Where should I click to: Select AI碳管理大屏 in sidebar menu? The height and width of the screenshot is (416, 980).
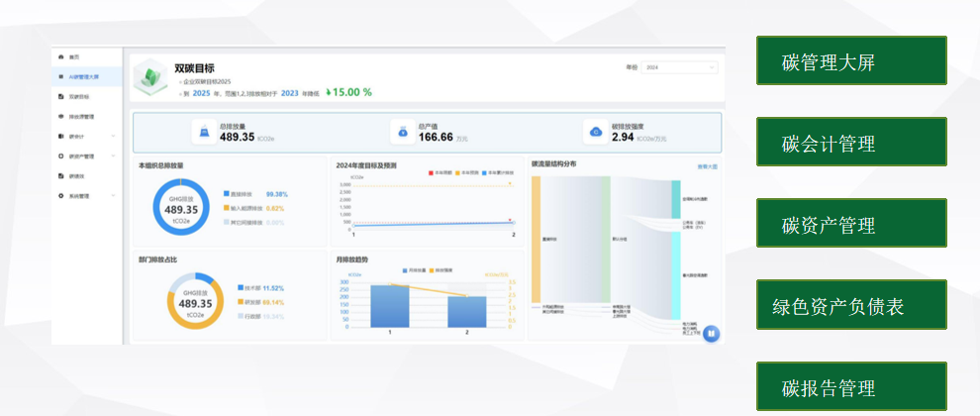87,77
